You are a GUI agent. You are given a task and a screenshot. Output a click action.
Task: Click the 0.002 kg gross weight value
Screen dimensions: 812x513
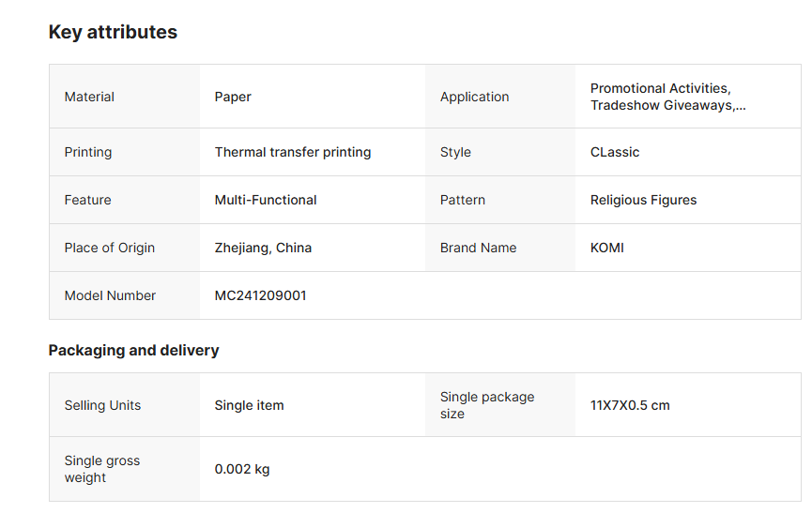pyautogui.click(x=241, y=469)
